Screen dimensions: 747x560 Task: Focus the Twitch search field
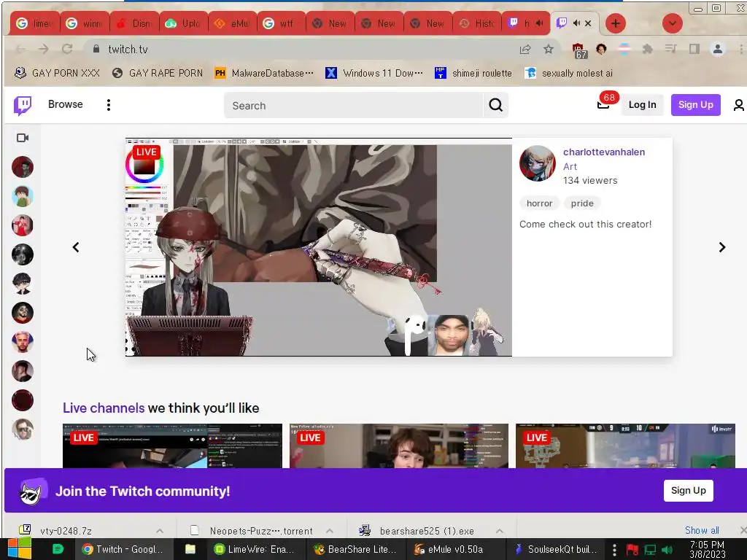(354, 105)
